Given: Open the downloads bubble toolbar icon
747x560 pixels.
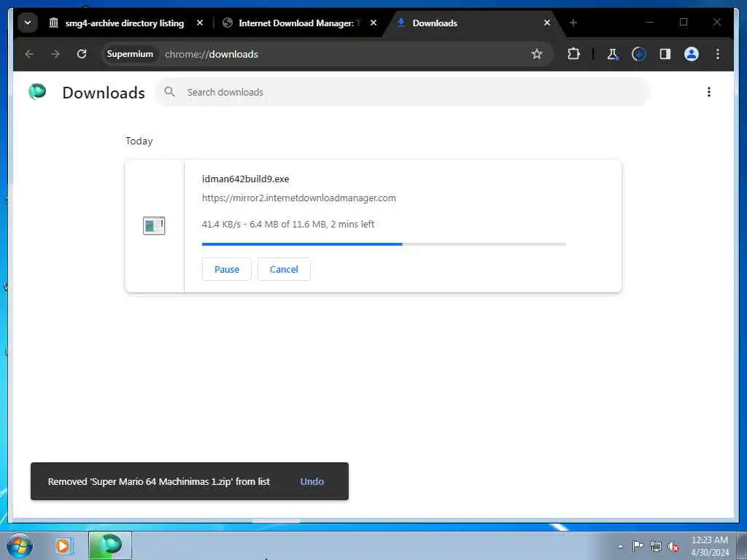Looking at the screenshot, I should [x=639, y=54].
